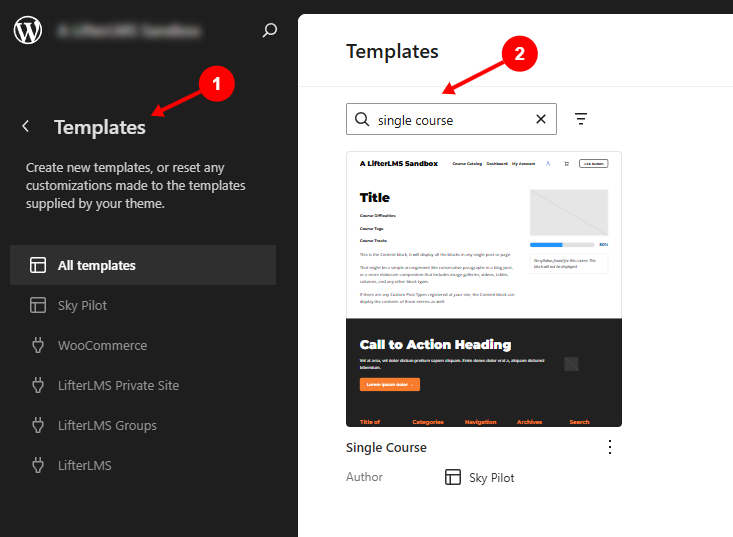Screen dimensions: 733x537
Task: Click the search field containing single course
Action: click(x=451, y=119)
